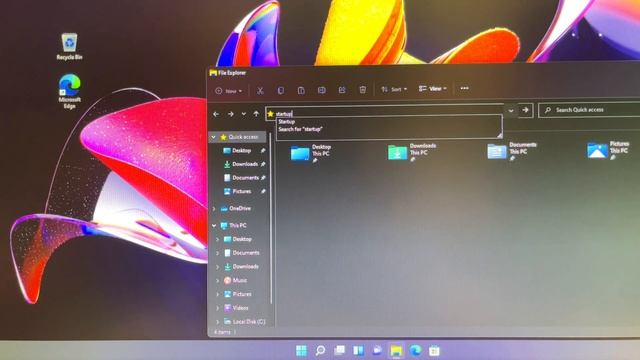Screen dimensions: 640x360
Task: Open Task View on the taskbar
Action: click(x=340, y=350)
